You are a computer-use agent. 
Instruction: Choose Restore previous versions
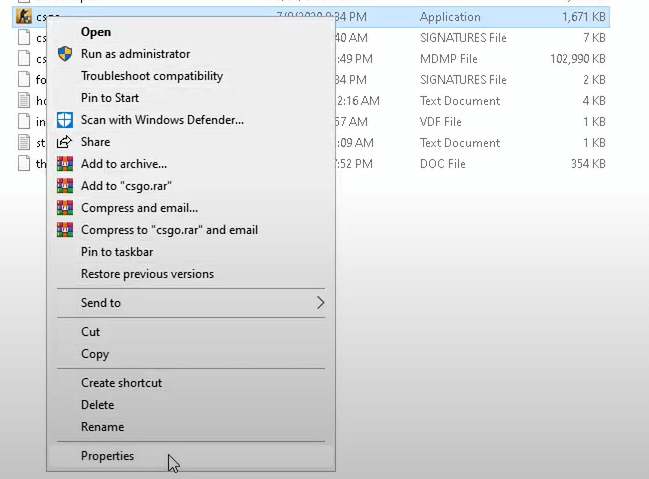(191, 274)
